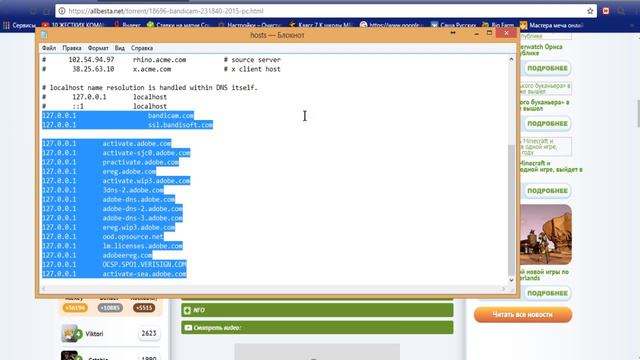This screenshot has height=360, width=640.
Task: Click the ereg.adobe.com line
Action: pyautogui.click(x=99, y=171)
